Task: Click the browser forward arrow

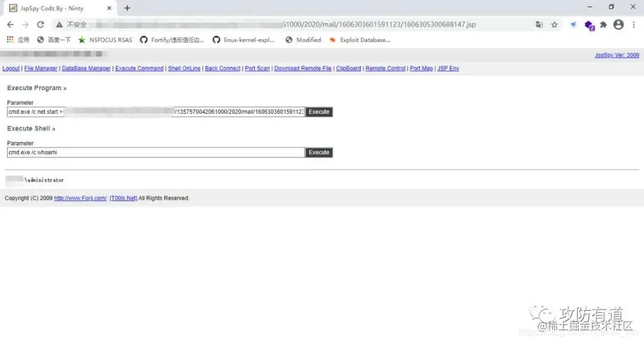Action: point(26,24)
